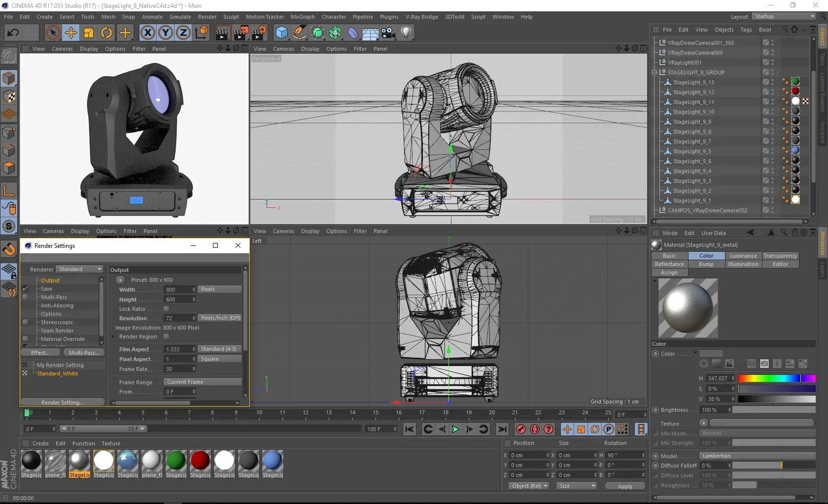Open the Spline Pen tool

[299, 33]
